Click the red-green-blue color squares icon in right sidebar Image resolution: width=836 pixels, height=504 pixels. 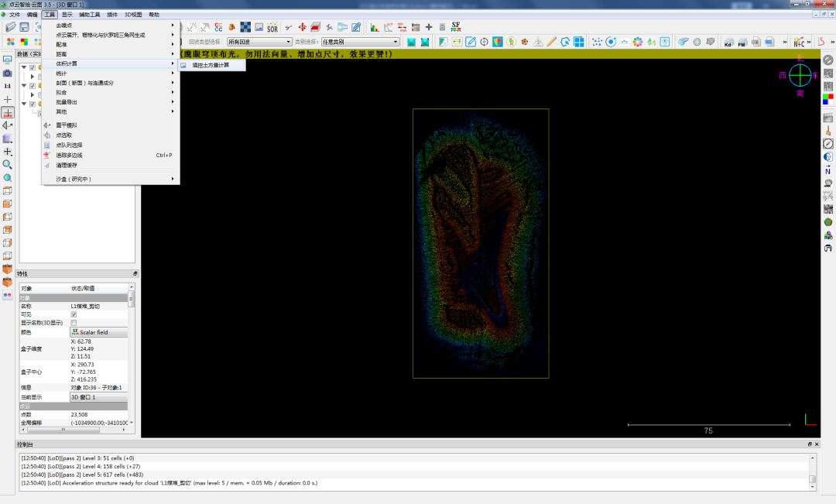click(827, 99)
